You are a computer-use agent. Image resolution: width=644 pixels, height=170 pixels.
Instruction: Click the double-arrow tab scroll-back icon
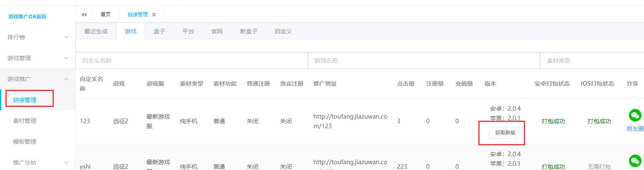(84, 15)
